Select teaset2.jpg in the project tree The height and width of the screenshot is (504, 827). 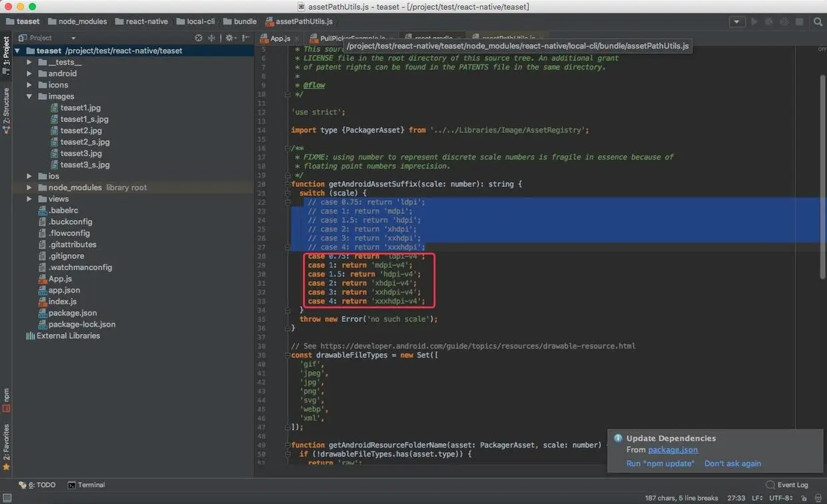[81, 131]
